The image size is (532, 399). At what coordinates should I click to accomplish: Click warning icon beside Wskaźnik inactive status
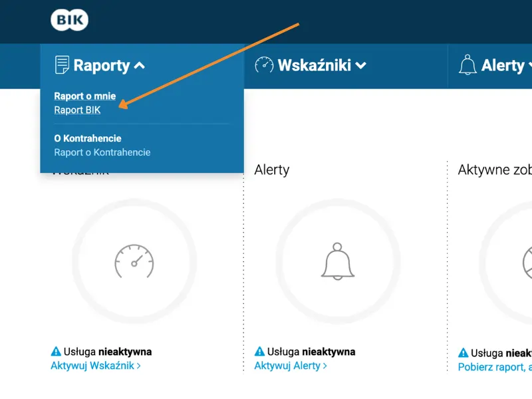56,352
